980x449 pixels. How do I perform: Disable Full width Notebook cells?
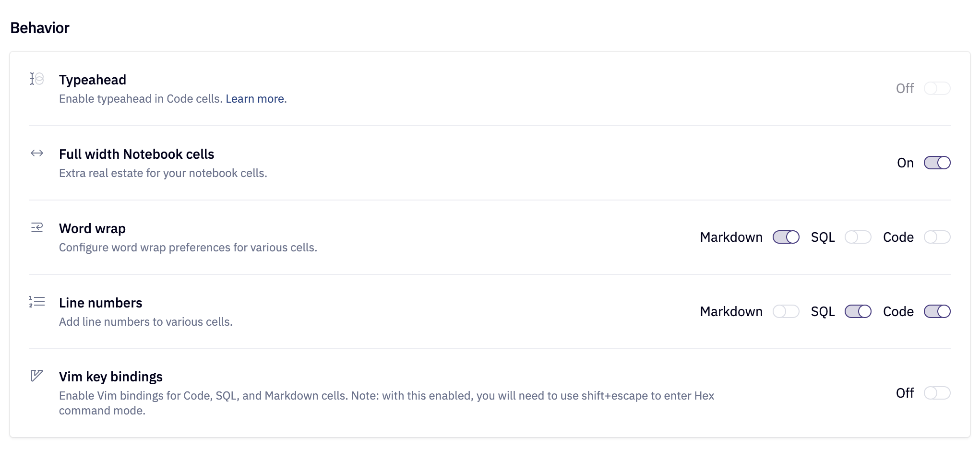937,163
